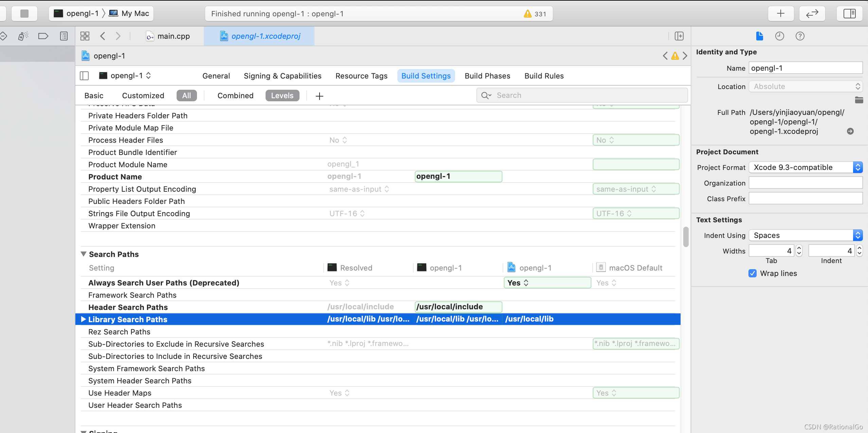
Task: Open the Build Phases tab
Action: [487, 76]
